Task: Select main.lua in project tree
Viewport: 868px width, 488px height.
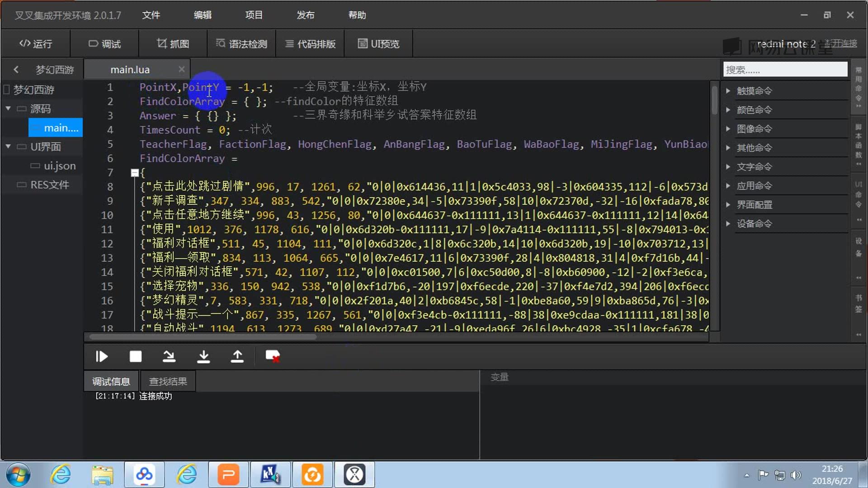Action: [x=56, y=128]
